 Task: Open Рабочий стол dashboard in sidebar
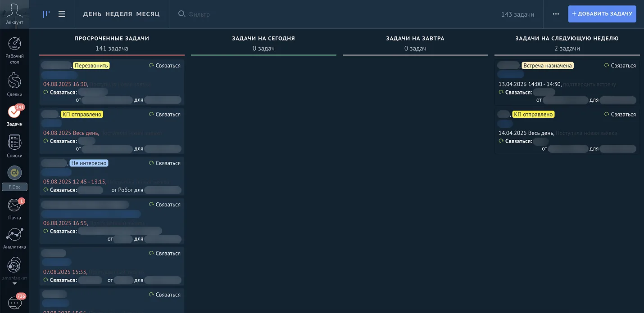click(x=14, y=50)
